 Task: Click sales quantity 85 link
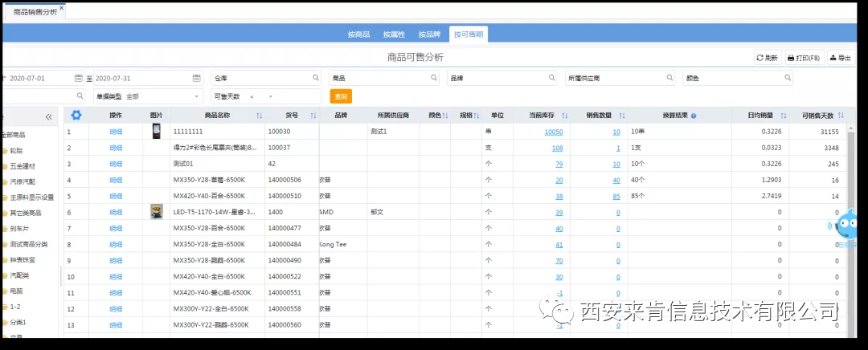pyautogui.click(x=616, y=197)
